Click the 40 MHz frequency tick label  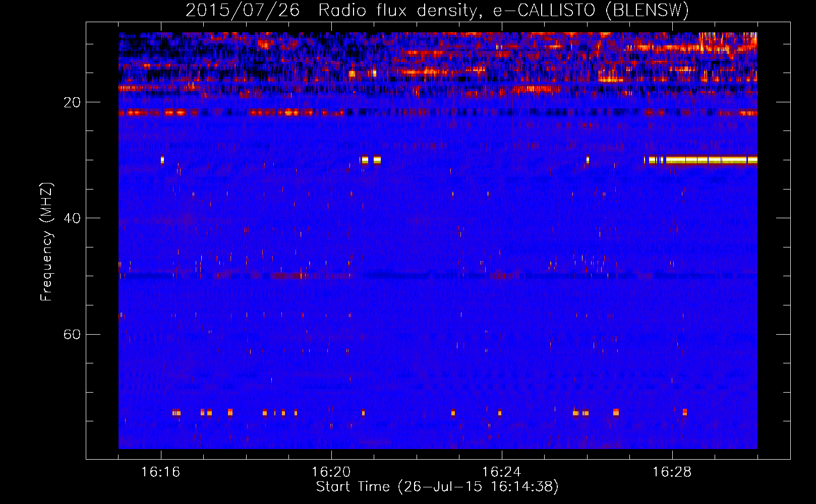[72, 218]
